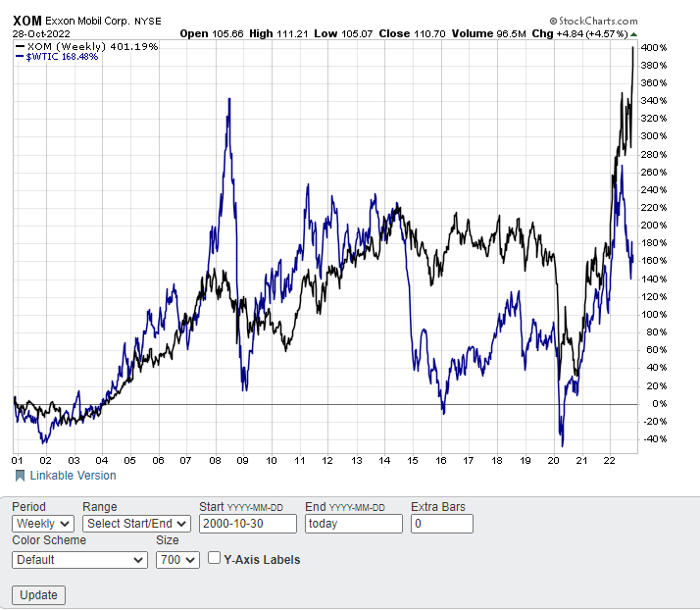Open the Color Scheme dropdown set to Default

pyautogui.click(x=80, y=560)
